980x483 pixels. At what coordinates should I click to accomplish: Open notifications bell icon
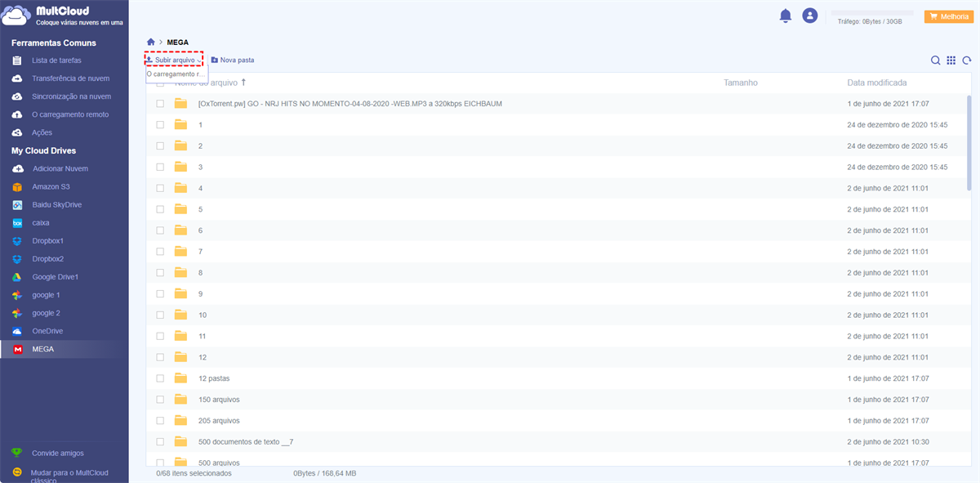786,16
